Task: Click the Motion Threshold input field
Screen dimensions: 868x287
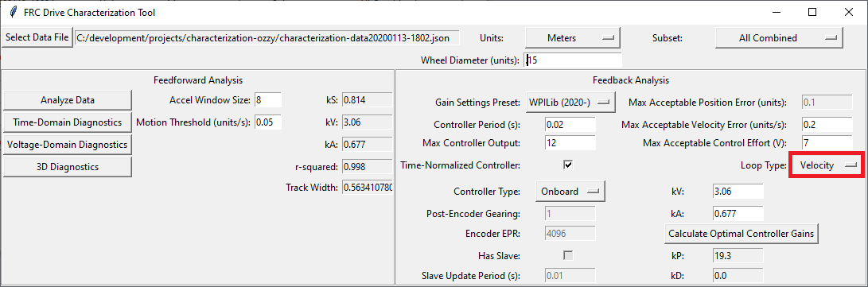Action: click(x=268, y=122)
